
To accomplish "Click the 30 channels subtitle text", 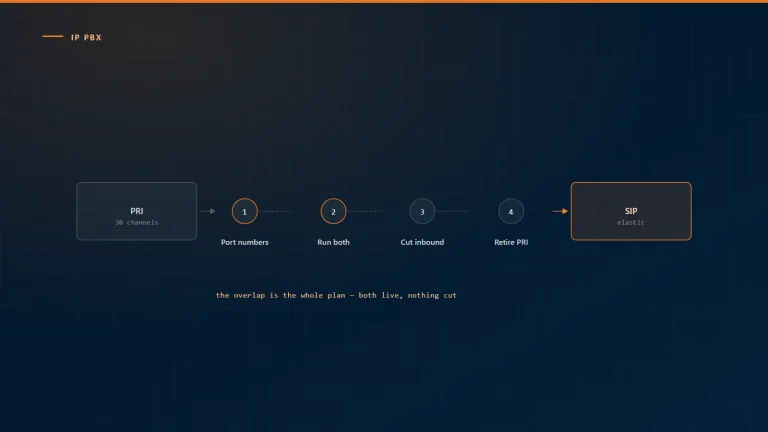I will (137, 222).
